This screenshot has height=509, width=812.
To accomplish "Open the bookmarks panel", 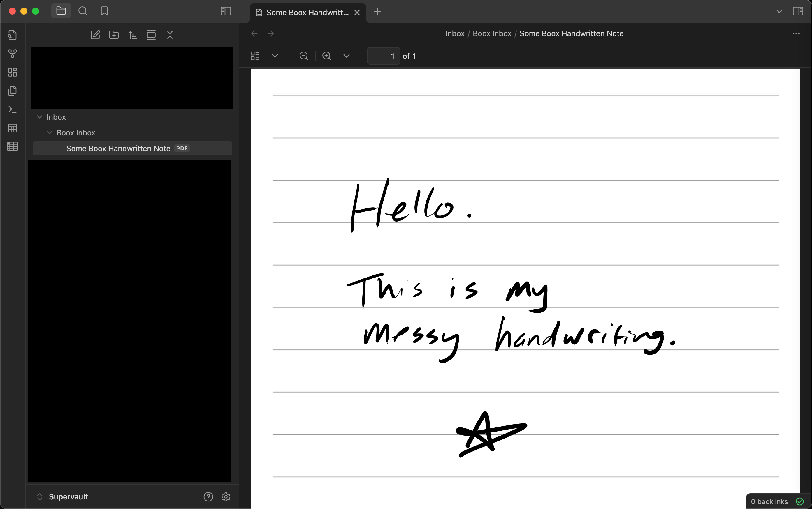I will (104, 11).
